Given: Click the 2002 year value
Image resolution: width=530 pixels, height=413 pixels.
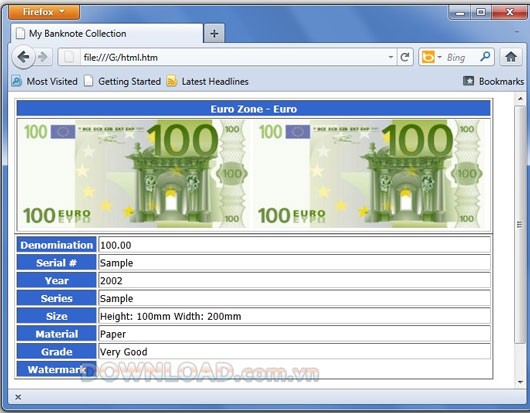Looking at the screenshot, I should [x=111, y=281].
